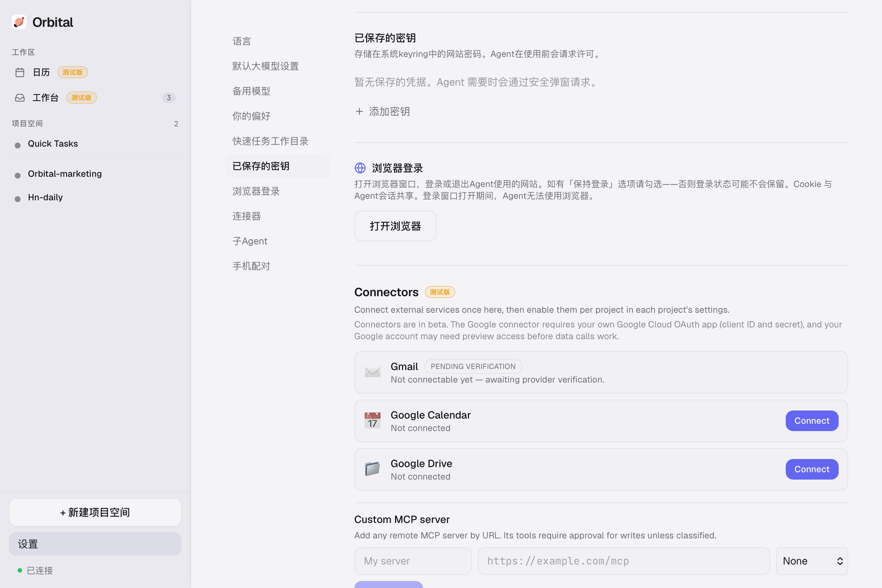
Task: Open the None authentication dropdown
Action: (x=812, y=561)
